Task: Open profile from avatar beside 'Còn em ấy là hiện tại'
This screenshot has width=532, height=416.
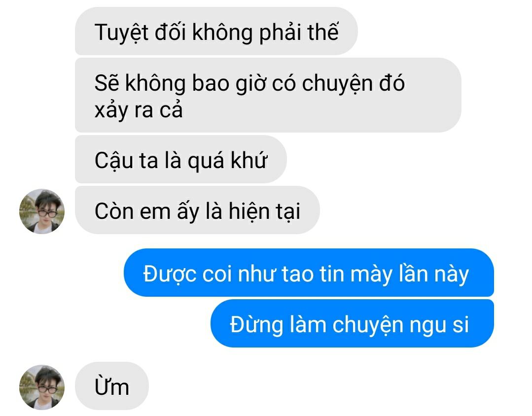Action: tap(42, 211)
